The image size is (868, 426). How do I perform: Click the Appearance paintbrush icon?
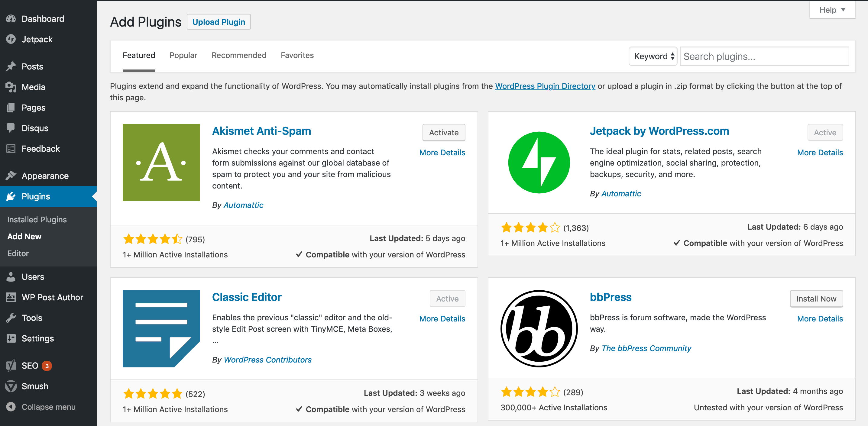pyautogui.click(x=11, y=176)
